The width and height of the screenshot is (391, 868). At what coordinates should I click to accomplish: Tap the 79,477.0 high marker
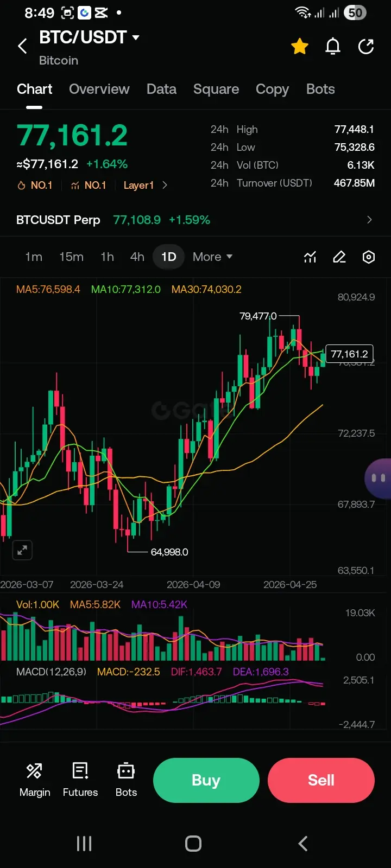(x=258, y=316)
